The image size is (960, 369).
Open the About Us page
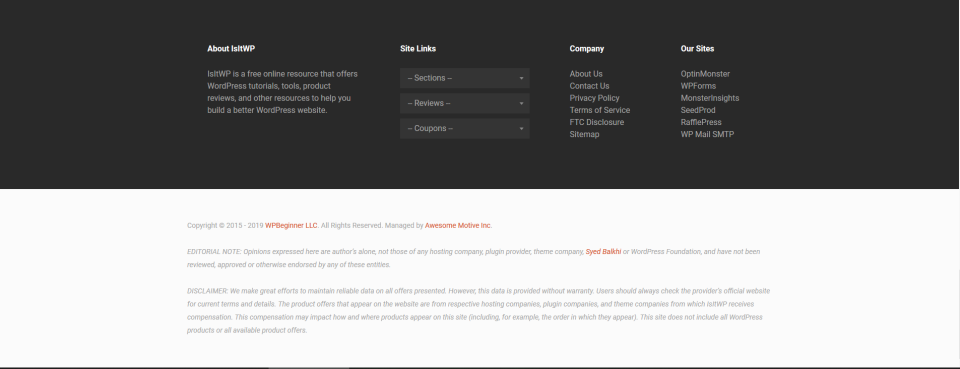point(586,74)
